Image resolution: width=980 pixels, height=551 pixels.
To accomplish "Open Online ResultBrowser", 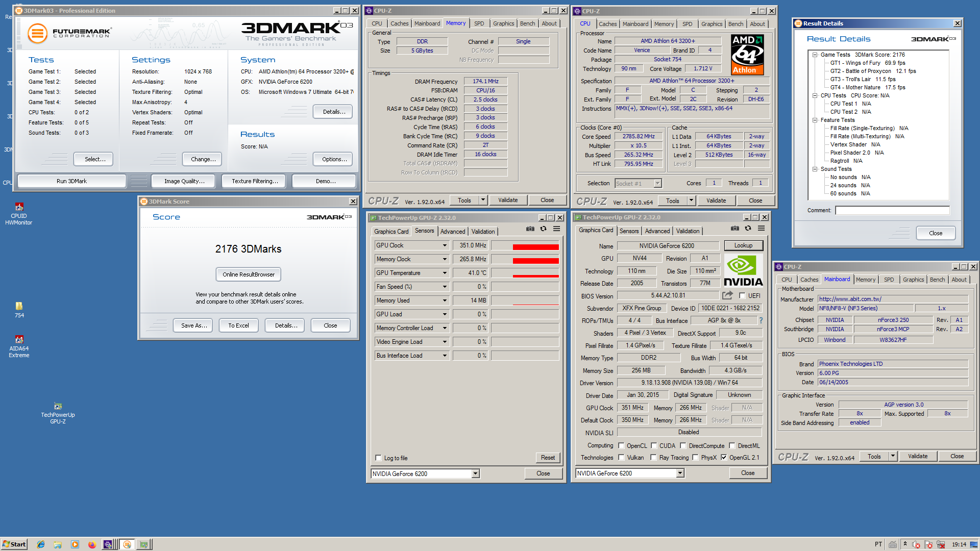I will (x=249, y=274).
